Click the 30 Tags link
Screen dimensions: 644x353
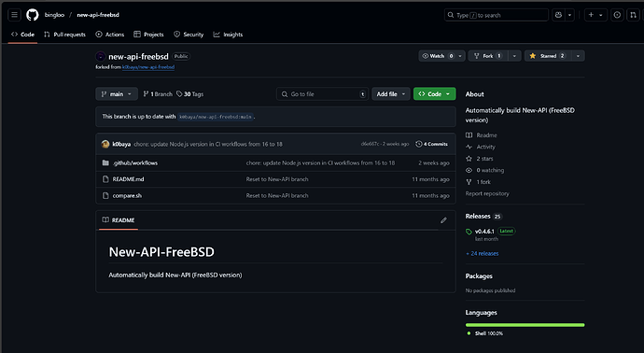click(189, 94)
